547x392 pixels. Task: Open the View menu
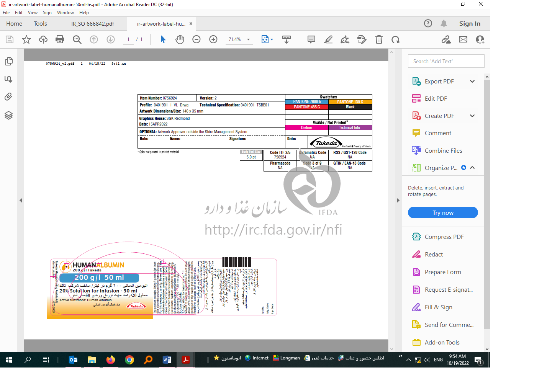pos(33,13)
